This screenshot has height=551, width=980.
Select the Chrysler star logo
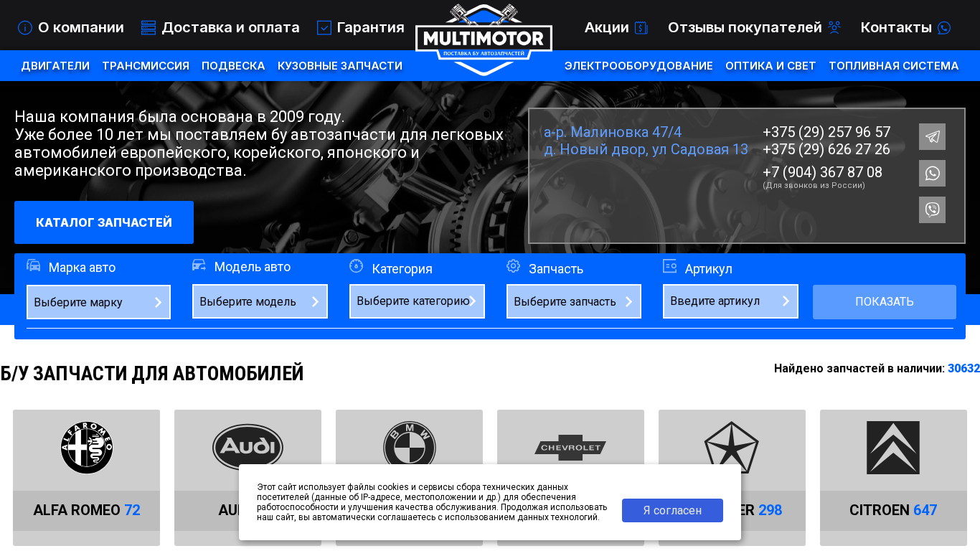click(732, 448)
